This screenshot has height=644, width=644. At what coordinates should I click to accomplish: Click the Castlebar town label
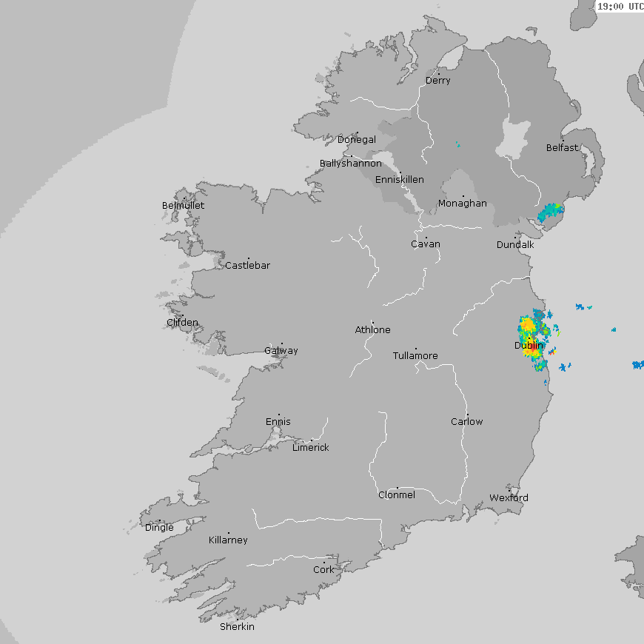(248, 265)
